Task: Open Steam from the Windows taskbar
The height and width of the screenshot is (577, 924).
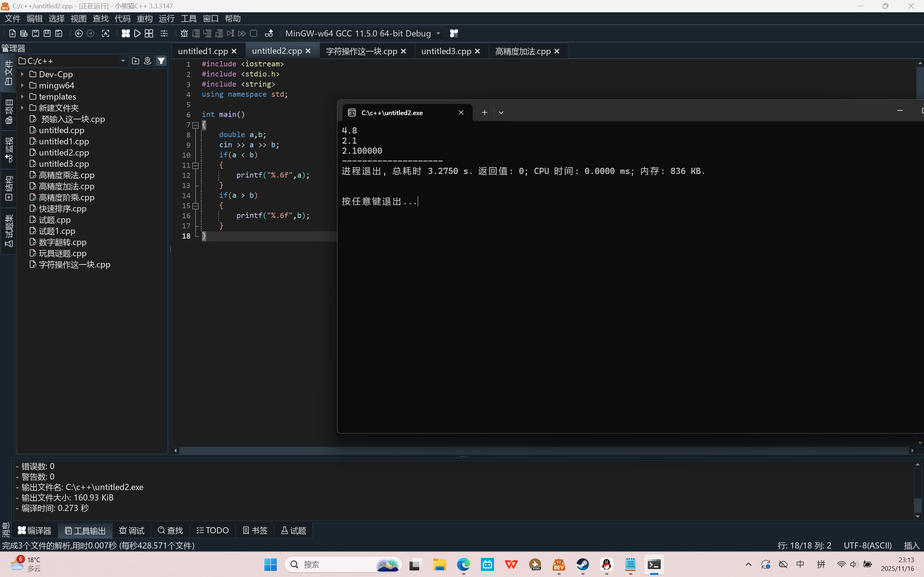Action: [583, 564]
